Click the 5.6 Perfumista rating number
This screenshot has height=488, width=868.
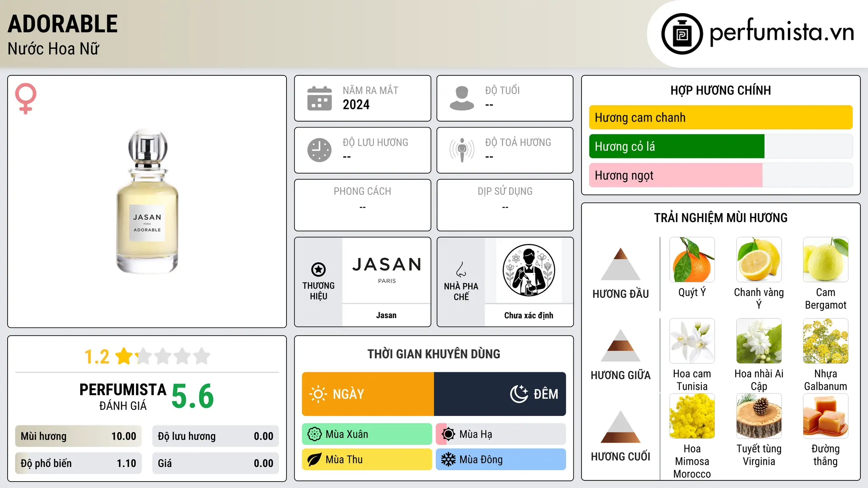pos(193,396)
